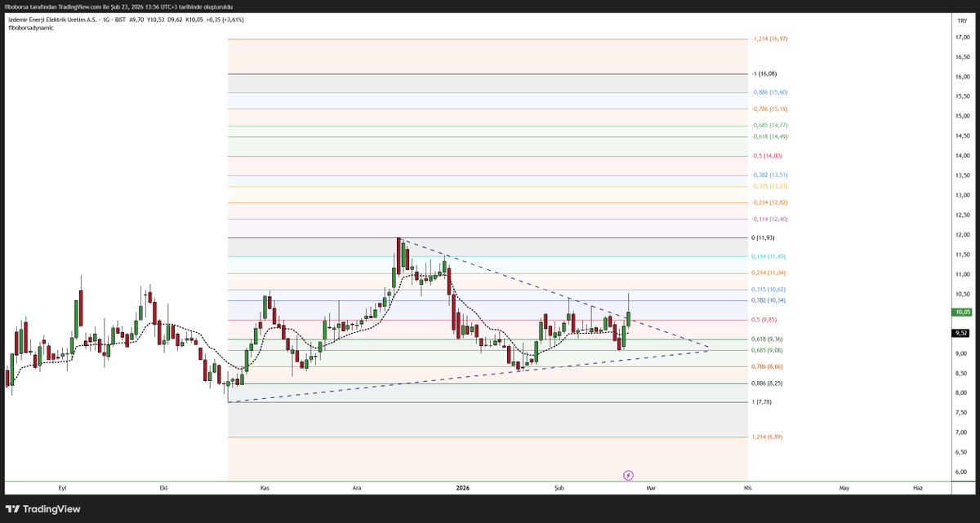Click the 17,00 price scale value
This screenshot has width=980, height=523.
962,38
